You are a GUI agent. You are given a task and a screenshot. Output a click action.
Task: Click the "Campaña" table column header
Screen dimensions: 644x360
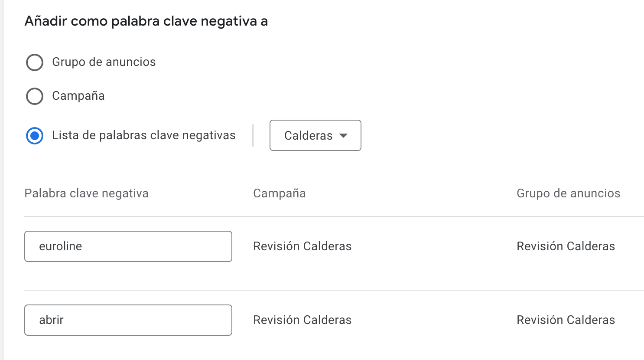click(279, 193)
